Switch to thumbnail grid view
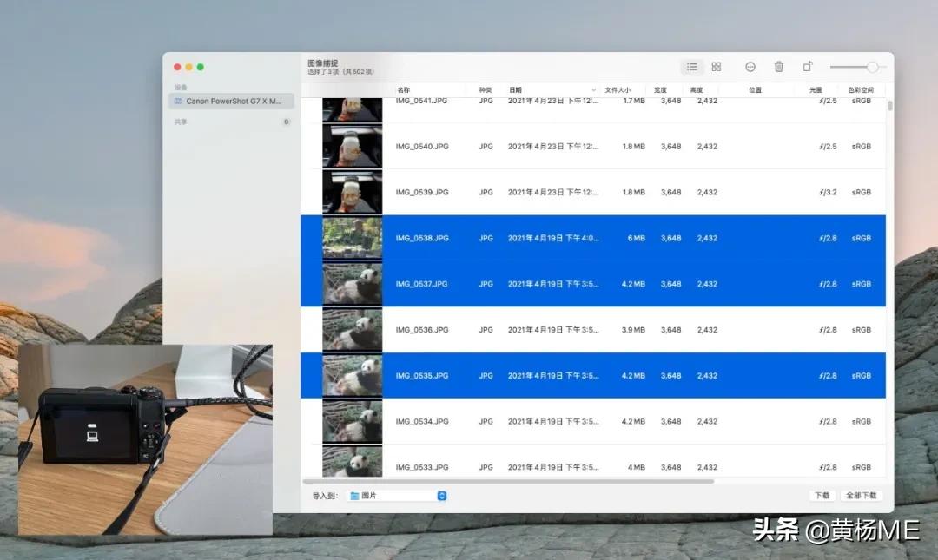 click(x=716, y=67)
